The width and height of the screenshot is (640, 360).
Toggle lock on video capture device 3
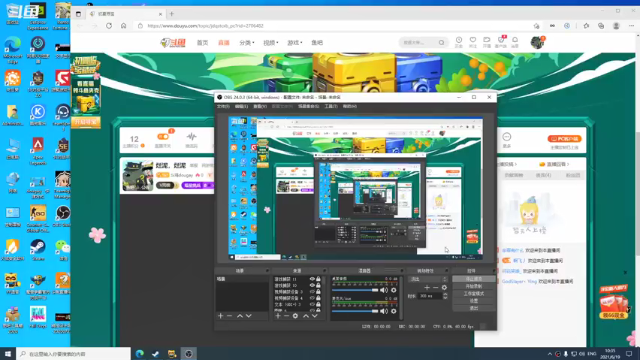(x=318, y=292)
